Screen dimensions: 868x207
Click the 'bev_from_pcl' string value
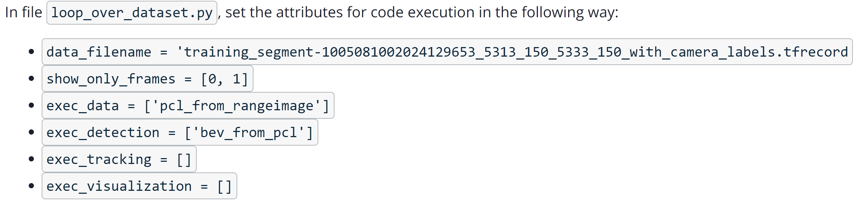pos(249,133)
